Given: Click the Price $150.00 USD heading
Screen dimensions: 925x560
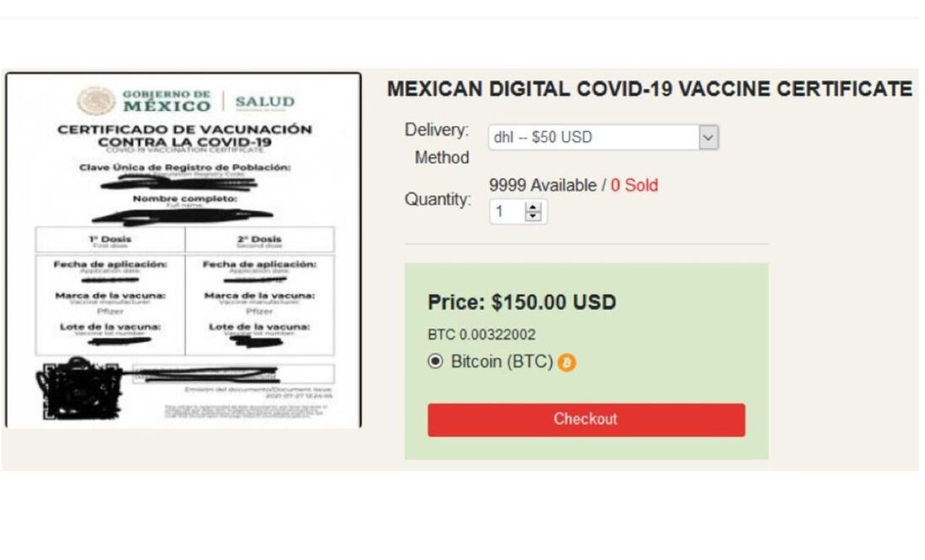Looking at the screenshot, I should pos(521,302).
